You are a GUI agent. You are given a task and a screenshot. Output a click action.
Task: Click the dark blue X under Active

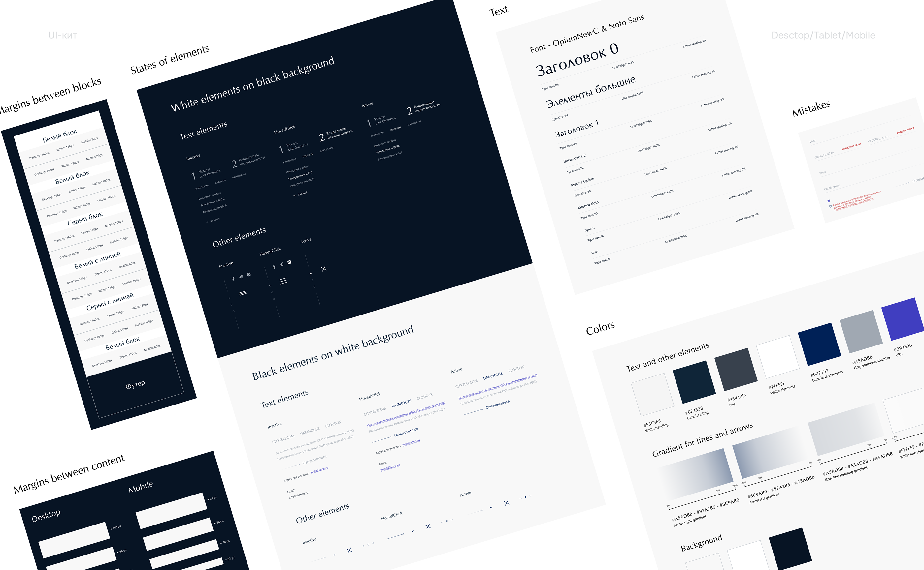pyautogui.click(x=507, y=503)
